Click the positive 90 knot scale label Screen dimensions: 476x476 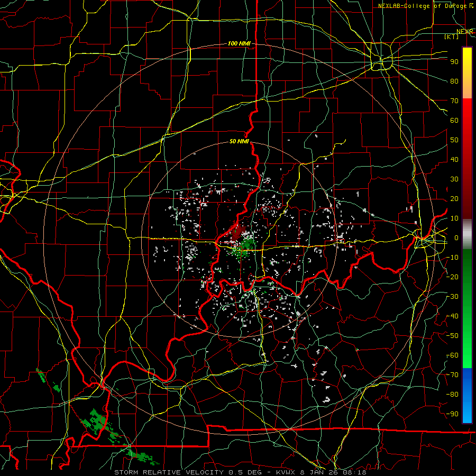pos(454,62)
